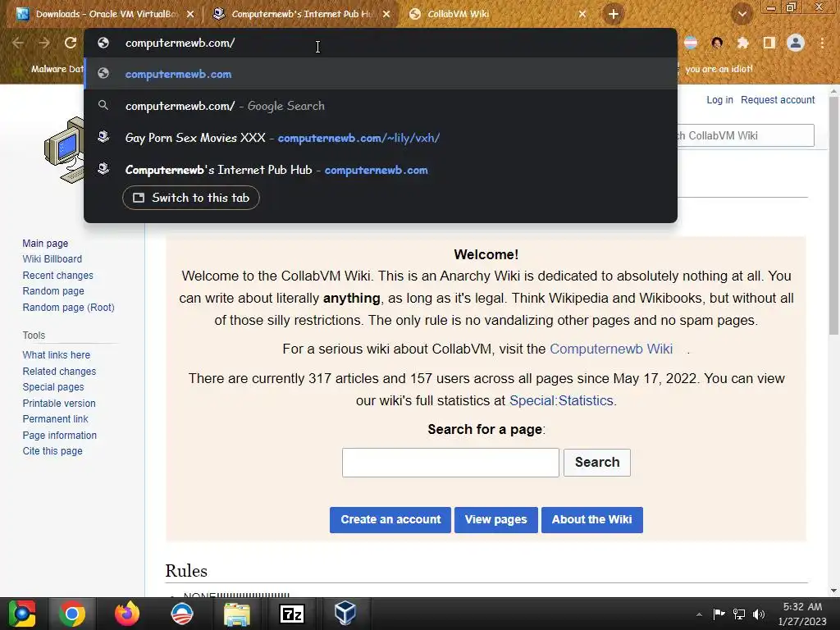Open Printable version link
840x630 pixels.
tap(59, 404)
